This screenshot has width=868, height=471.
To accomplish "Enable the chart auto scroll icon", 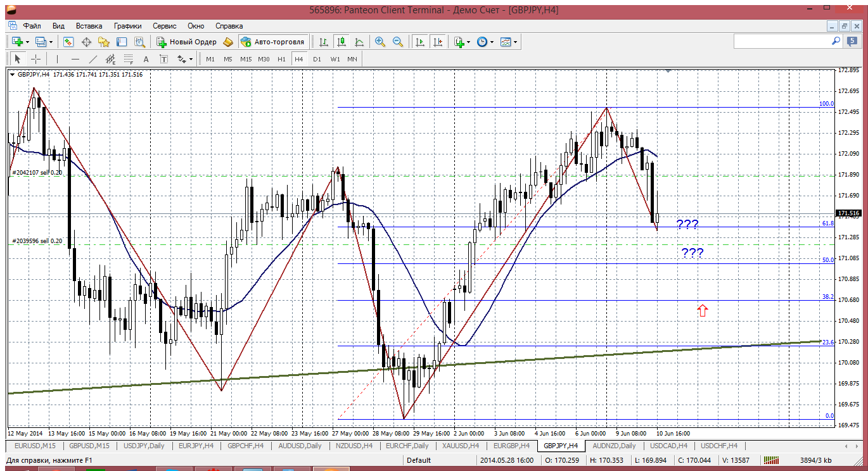I will pos(419,42).
